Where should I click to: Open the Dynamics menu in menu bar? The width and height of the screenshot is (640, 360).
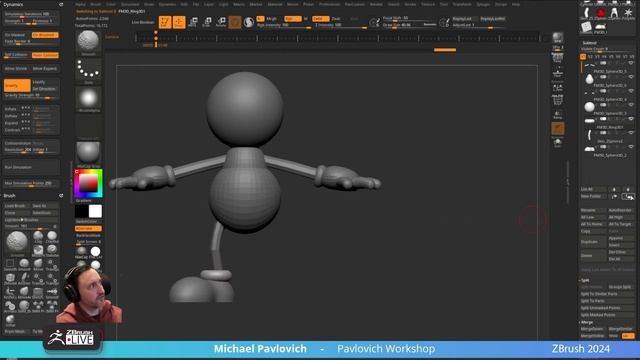[x=167, y=4]
